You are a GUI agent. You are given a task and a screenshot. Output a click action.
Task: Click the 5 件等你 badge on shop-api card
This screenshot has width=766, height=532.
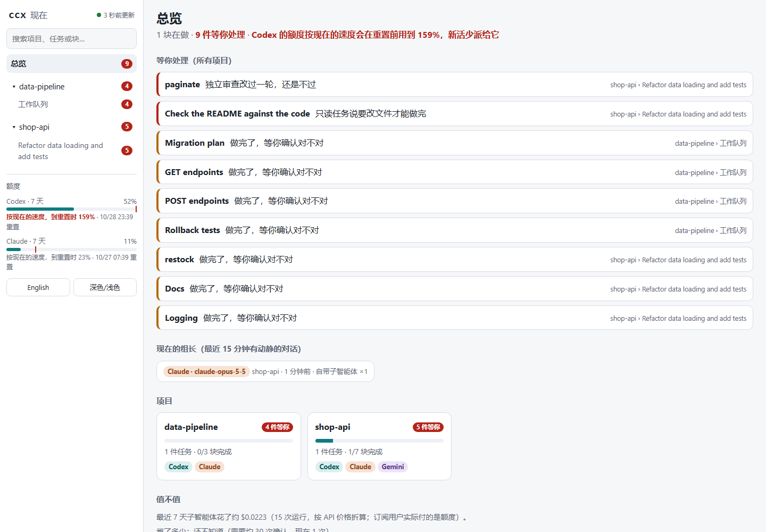[428, 427]
